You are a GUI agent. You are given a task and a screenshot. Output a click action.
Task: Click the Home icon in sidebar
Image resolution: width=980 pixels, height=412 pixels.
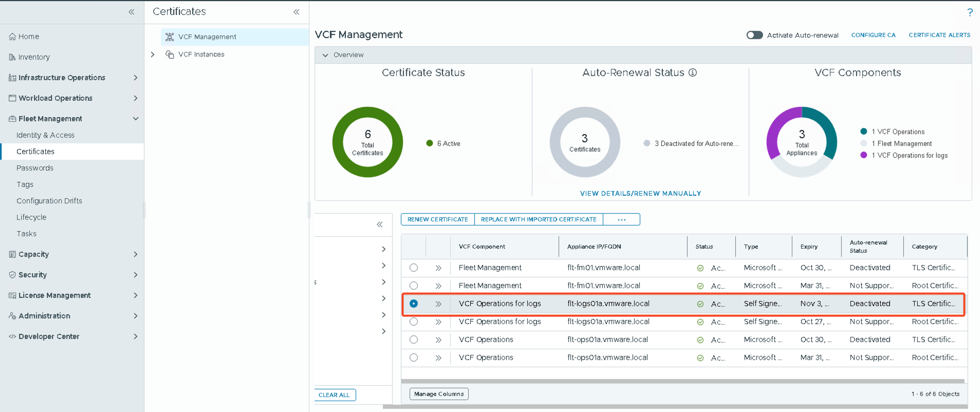[x=12, y=36]
